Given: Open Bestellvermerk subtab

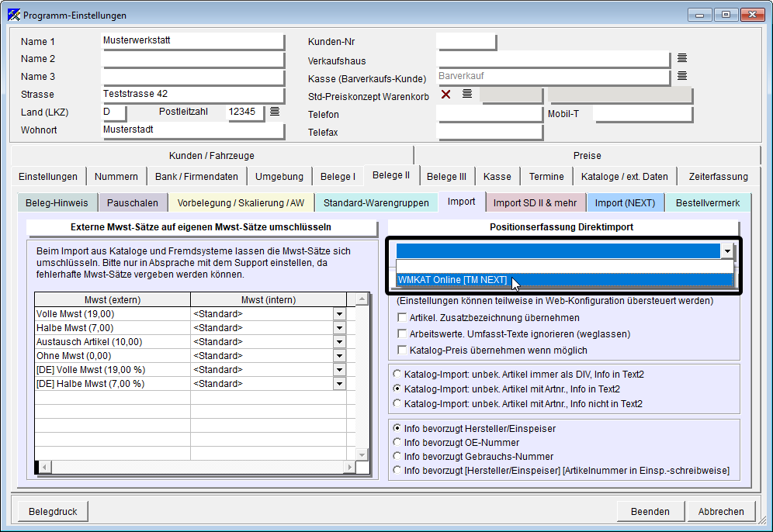Looking at the screenshot, I should [x=708, y=203].
